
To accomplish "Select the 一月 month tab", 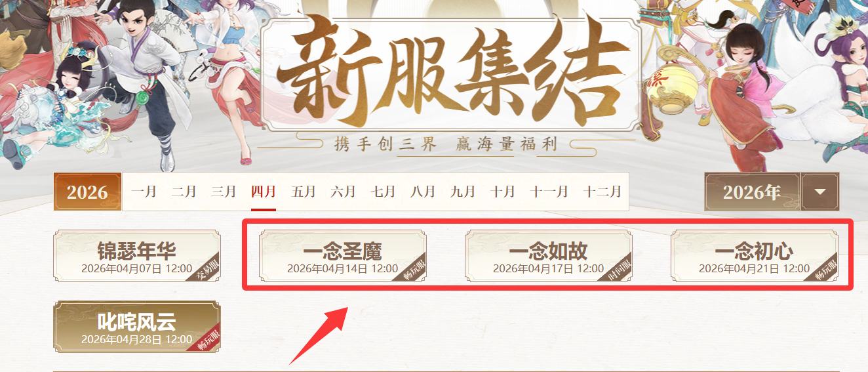I will 144,192.
